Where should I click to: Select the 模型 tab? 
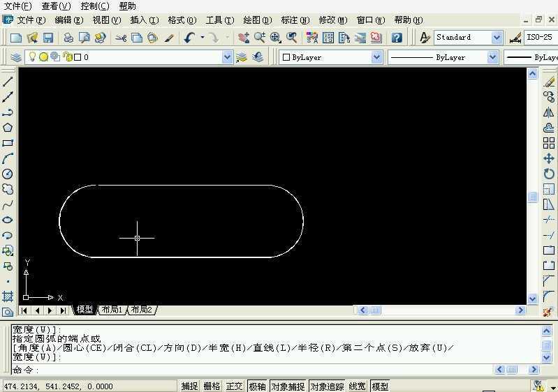85,310
